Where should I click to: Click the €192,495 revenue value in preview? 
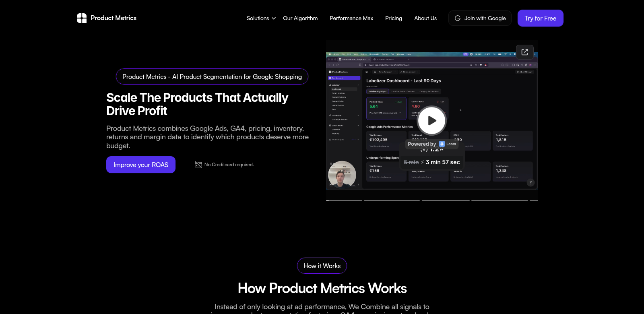coord(378,140)
